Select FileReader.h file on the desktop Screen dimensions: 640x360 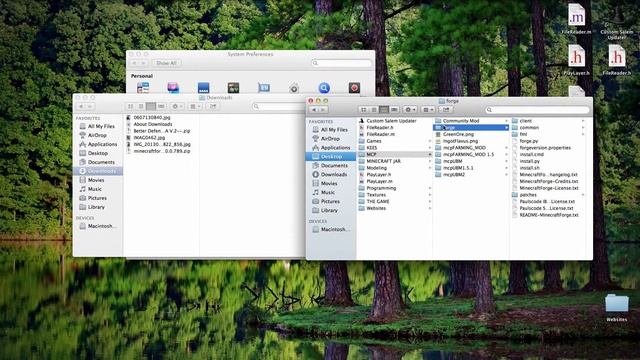coord(617,60)
